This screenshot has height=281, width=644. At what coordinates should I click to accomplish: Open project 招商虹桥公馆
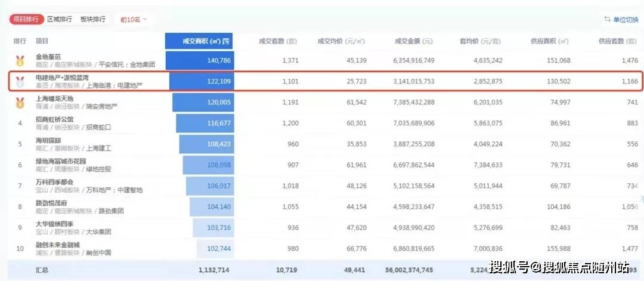point(55,119)
